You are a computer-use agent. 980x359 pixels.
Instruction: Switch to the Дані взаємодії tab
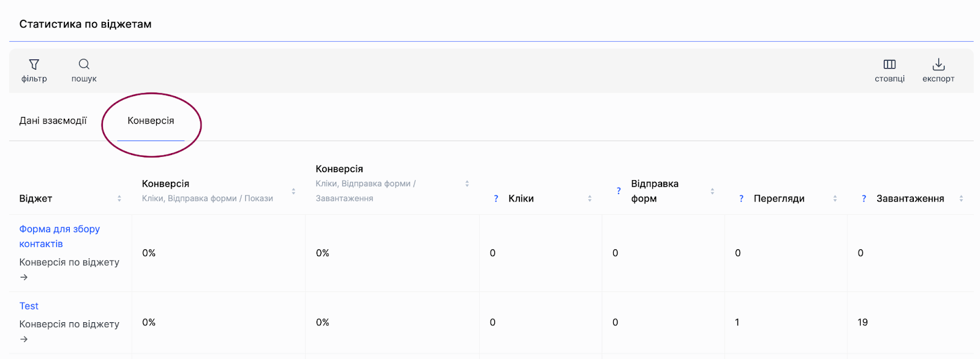(53, 121)
